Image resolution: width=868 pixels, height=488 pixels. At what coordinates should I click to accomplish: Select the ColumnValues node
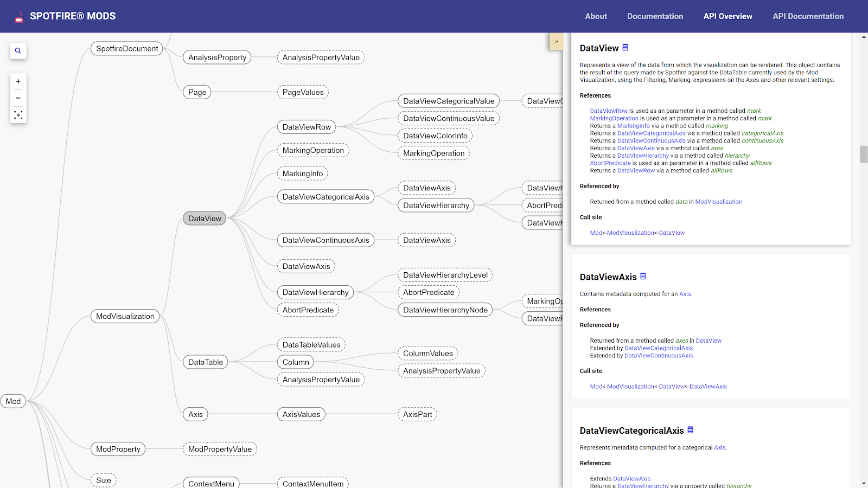(x=427, y=354)
